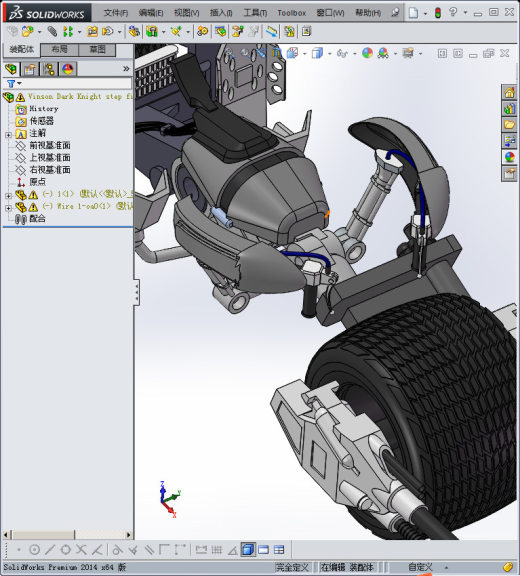Open the Display Style dropdown arrow
Image resolution: width=520 pixels, height=576 pixels.
329,54
